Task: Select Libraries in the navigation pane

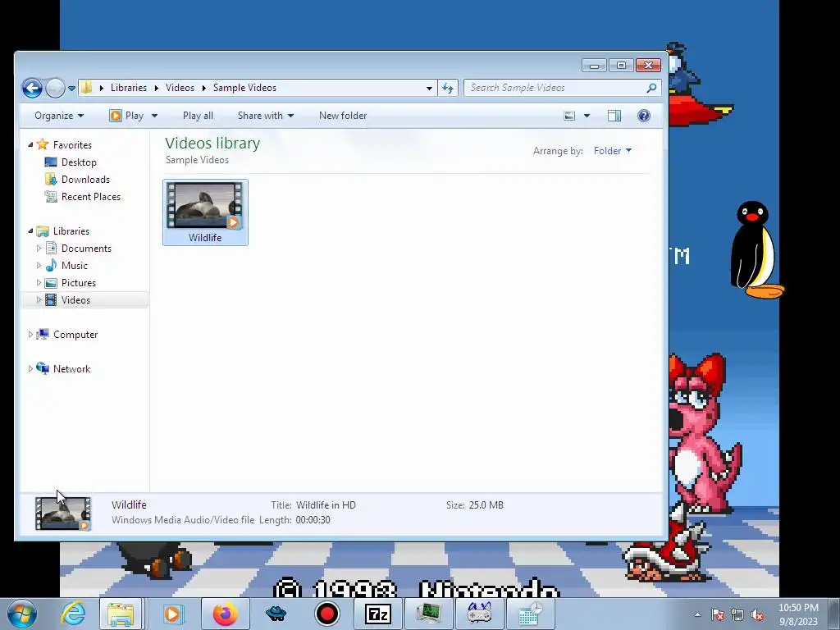Action: tap(71, 231)
